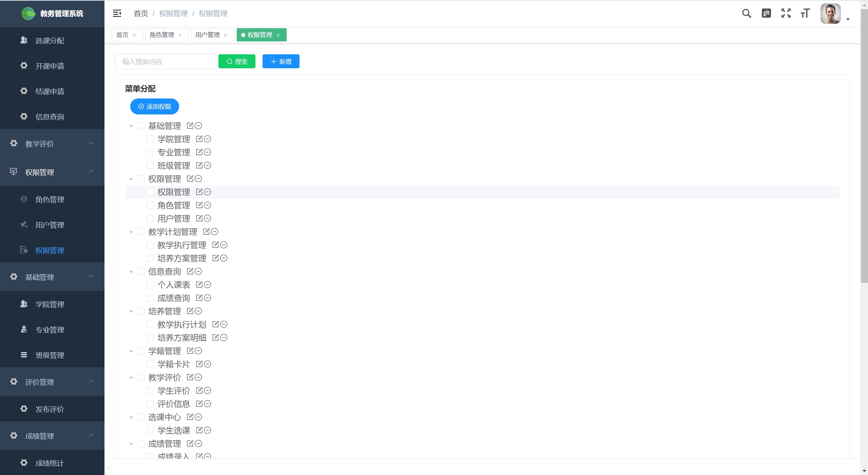
Task: Expand 教学评价 sidebar menu
Action: [x=52, y=144]
